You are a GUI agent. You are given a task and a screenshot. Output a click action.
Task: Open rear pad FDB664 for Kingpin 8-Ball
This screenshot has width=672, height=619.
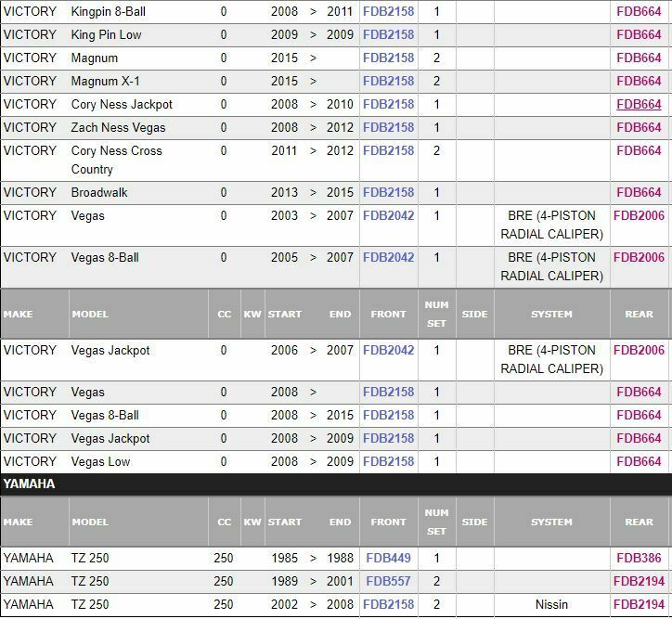639,11
